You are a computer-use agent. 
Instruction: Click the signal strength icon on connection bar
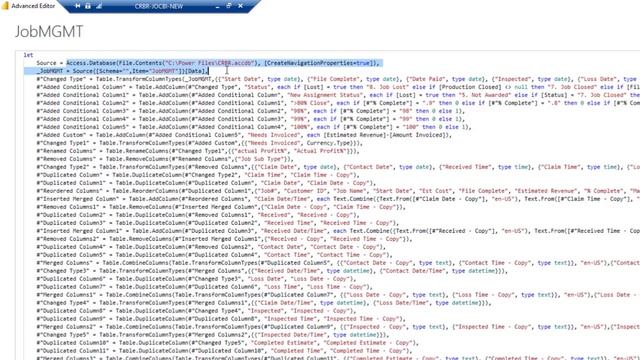tap(99, 6)
